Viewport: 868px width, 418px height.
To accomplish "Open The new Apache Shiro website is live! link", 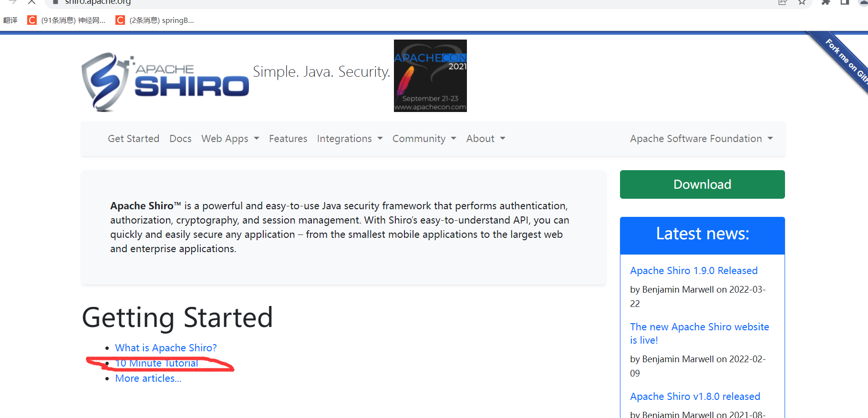I will pos(699,333).
